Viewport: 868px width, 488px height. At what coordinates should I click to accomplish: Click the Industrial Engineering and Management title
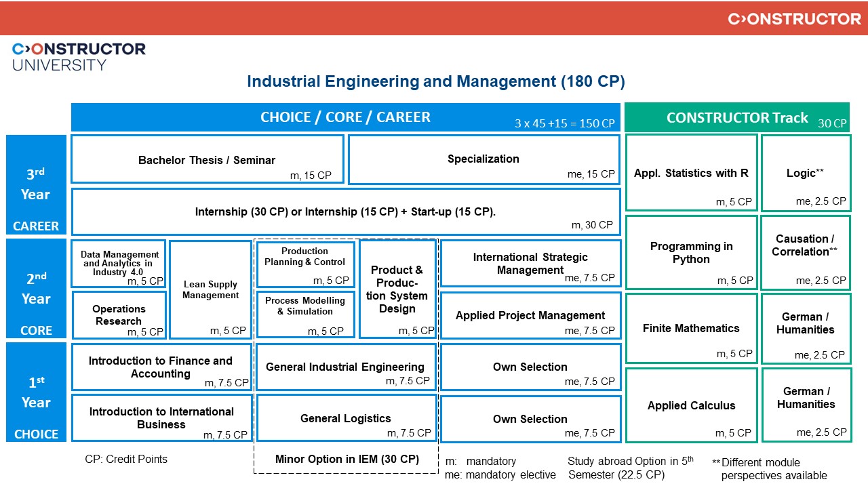click(x=435, y=82)
